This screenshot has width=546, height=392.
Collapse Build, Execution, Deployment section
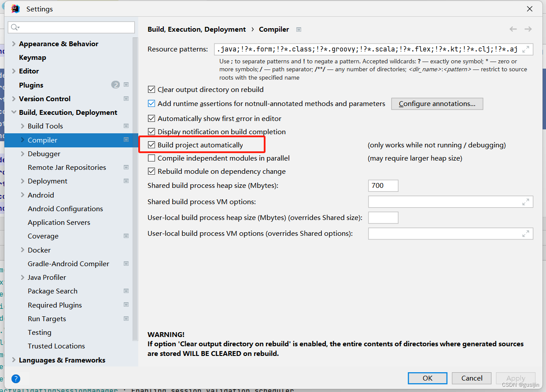coord(14,112)
